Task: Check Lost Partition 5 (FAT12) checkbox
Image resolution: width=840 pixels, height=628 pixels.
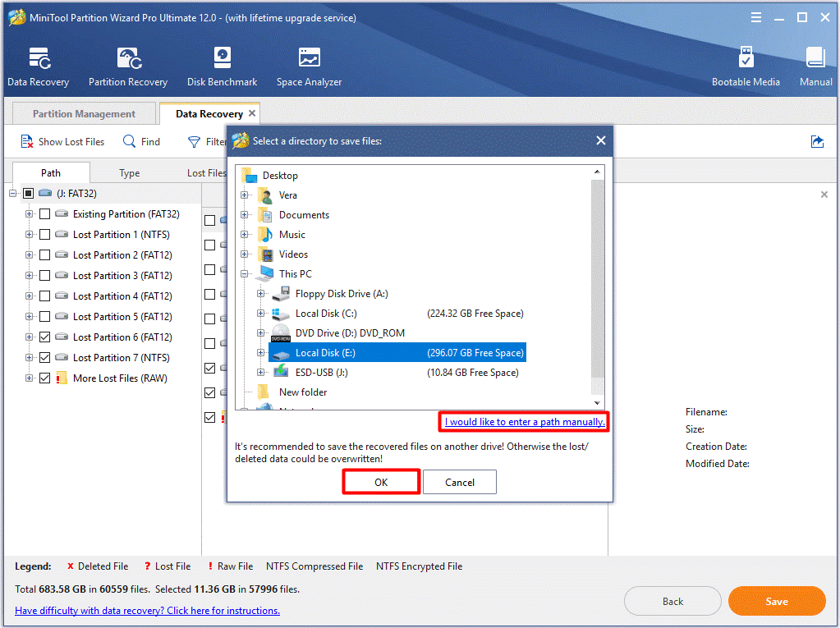Action: coord(45,316)
